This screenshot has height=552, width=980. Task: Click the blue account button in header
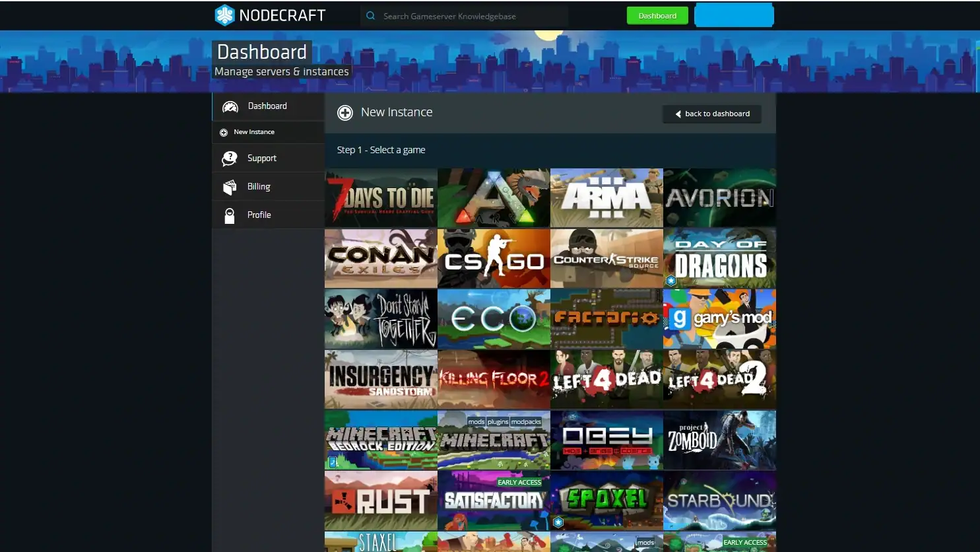(734, 15)
